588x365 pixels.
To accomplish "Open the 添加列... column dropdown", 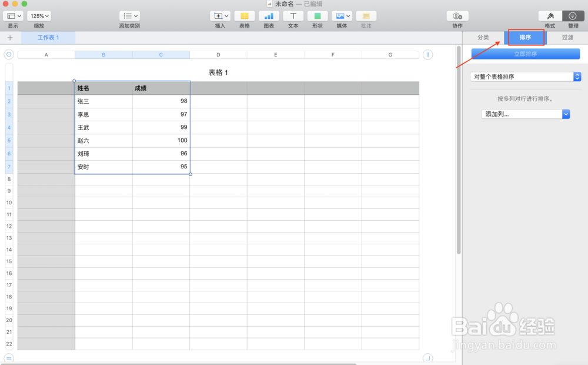I will (x=525, y=114).
